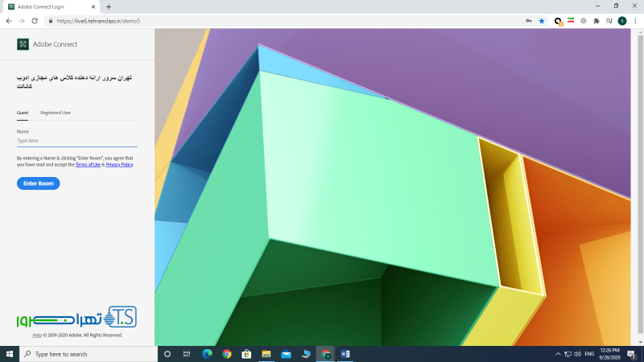Bookmark this page with the star icon
Image resolution: width=644 pixels, height=362 pixels.
542,21
